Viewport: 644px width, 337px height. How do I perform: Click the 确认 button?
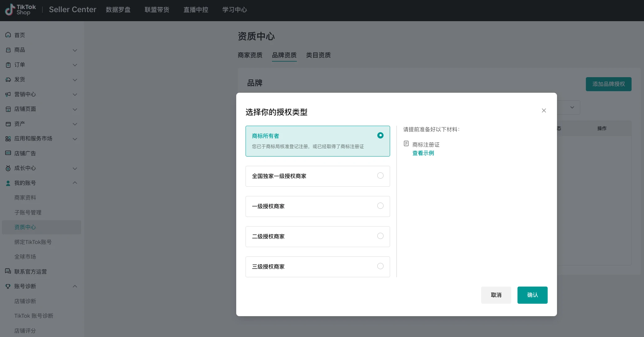[x=532, y=295]
